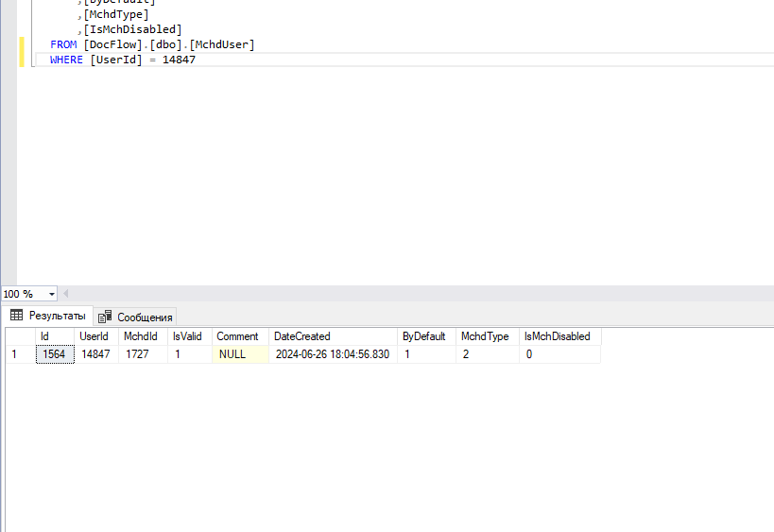This screenshot has width=774, height=532.
Task: Click the messages icon on Сообщения tab
Action: point(105,317)
